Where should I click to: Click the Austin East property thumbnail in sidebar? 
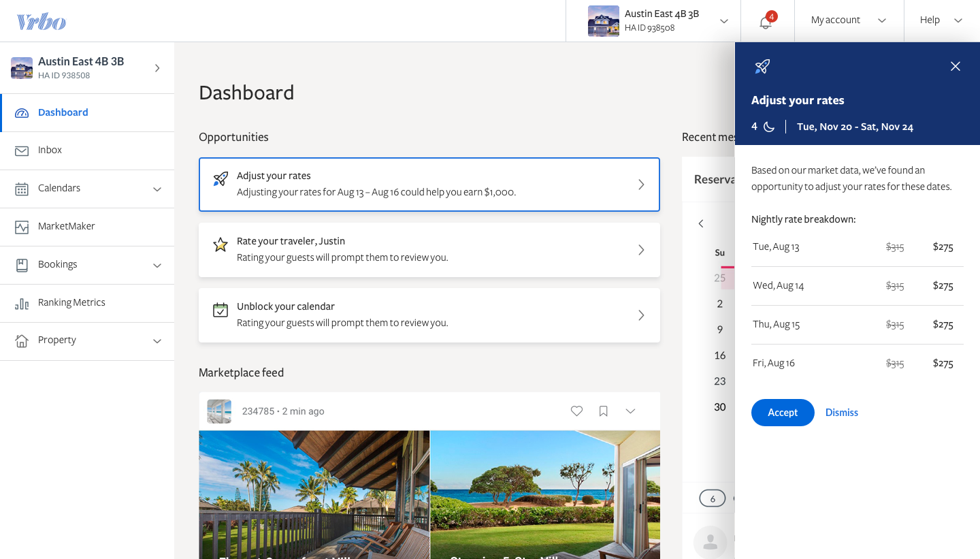click(x=22, y=68)
